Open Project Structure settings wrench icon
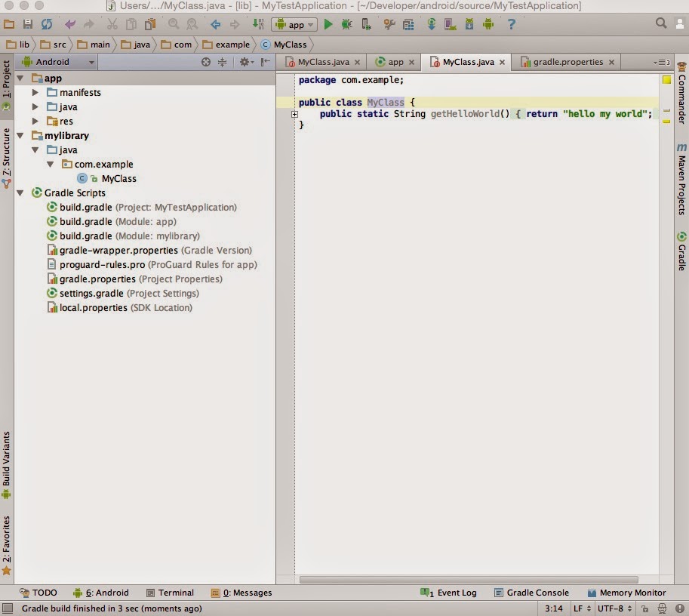The width and height of the screenshot is (689, 616). (389, 24)
